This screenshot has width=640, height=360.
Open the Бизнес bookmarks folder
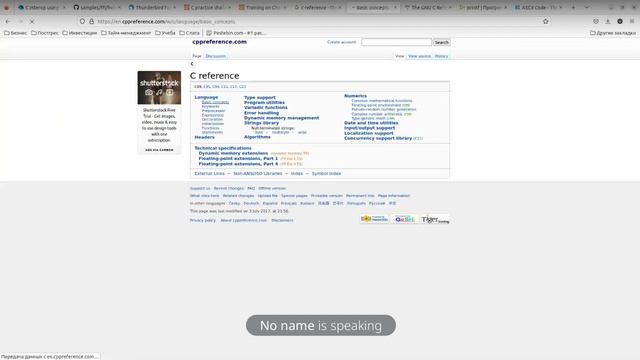click(16, 33)
